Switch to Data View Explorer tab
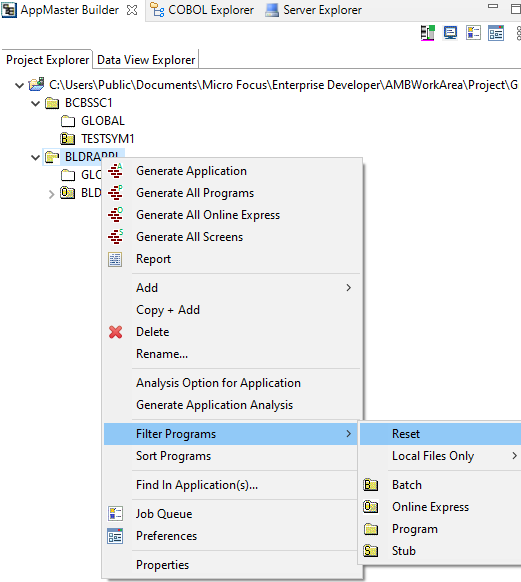The image size is (521, 582). (x=146, y=59)
